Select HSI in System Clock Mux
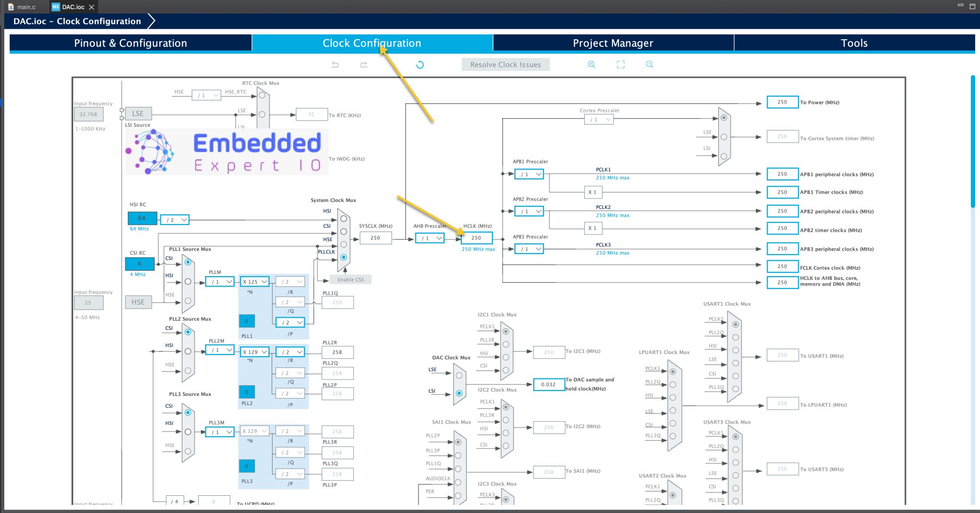Viewport: 980px width, 513px height. (344, 219)
